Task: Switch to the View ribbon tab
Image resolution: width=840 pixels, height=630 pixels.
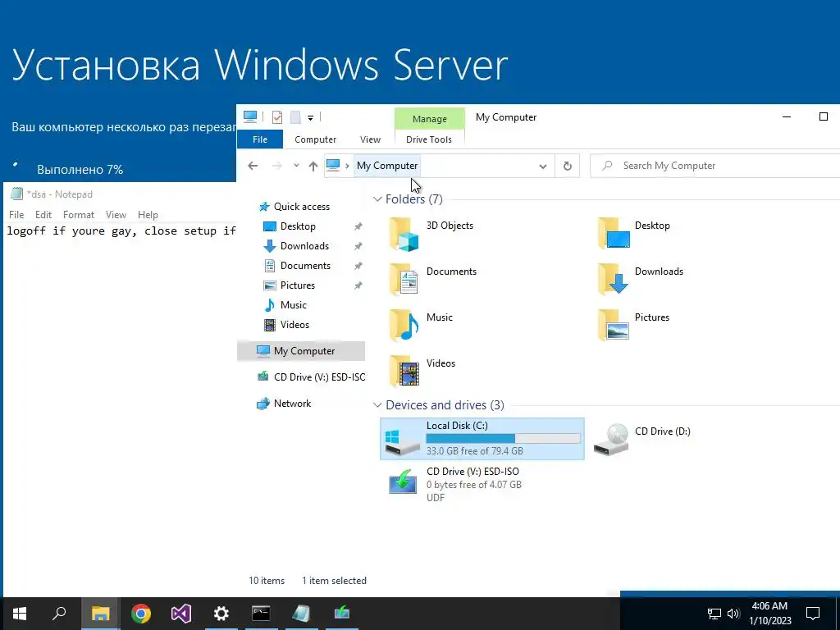Action: (370, 139)
